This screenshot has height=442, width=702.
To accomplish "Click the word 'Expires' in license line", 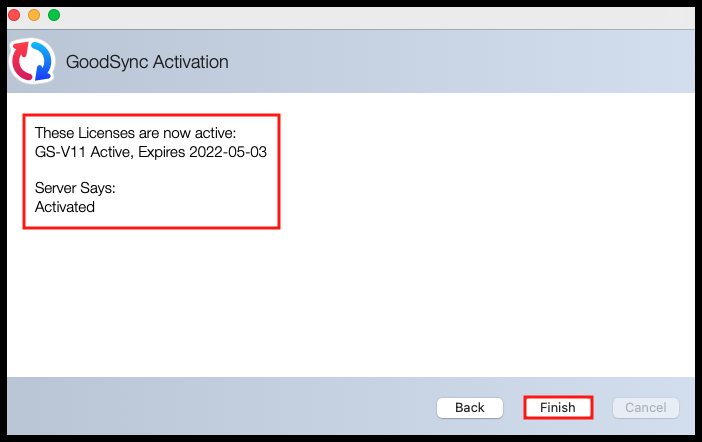I will (160, 153).
